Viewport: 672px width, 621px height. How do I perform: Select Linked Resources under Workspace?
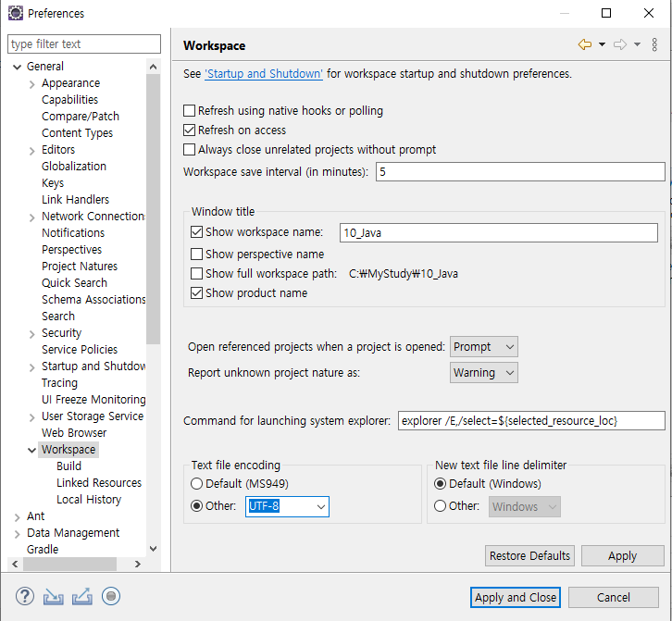[99, 482]
